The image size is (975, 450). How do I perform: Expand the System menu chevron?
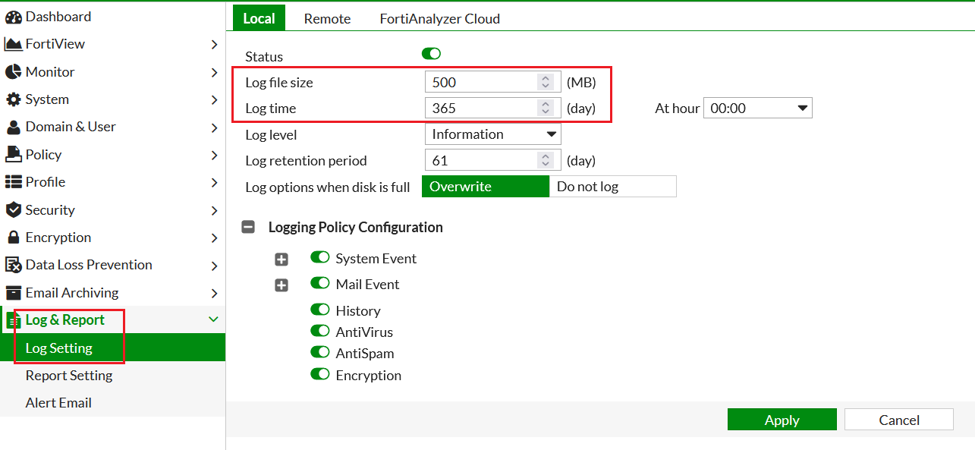(x=214, y=100)
